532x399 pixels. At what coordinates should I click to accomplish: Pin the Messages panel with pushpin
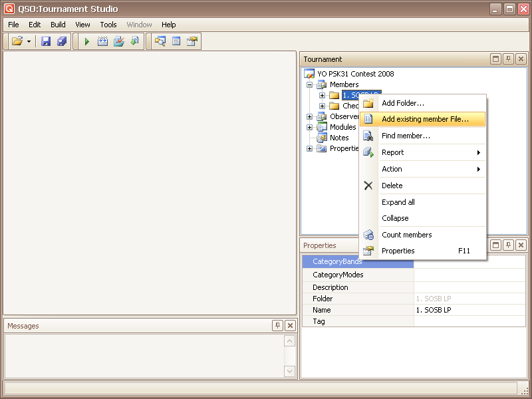click(277, 326)
